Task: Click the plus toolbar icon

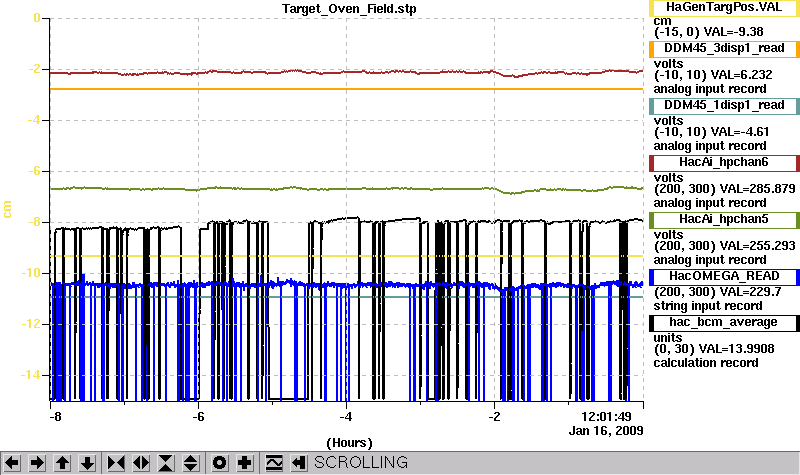Action: click(x=244, y=463)
